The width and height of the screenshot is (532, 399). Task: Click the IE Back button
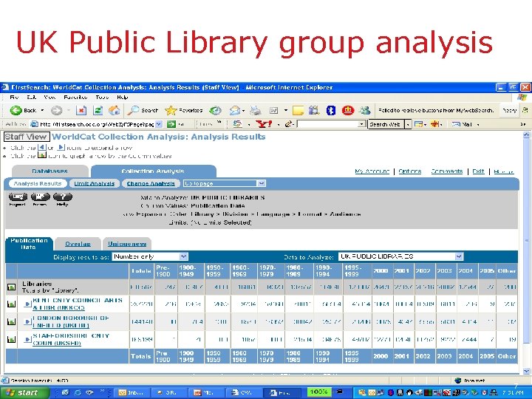click(23, 110)
